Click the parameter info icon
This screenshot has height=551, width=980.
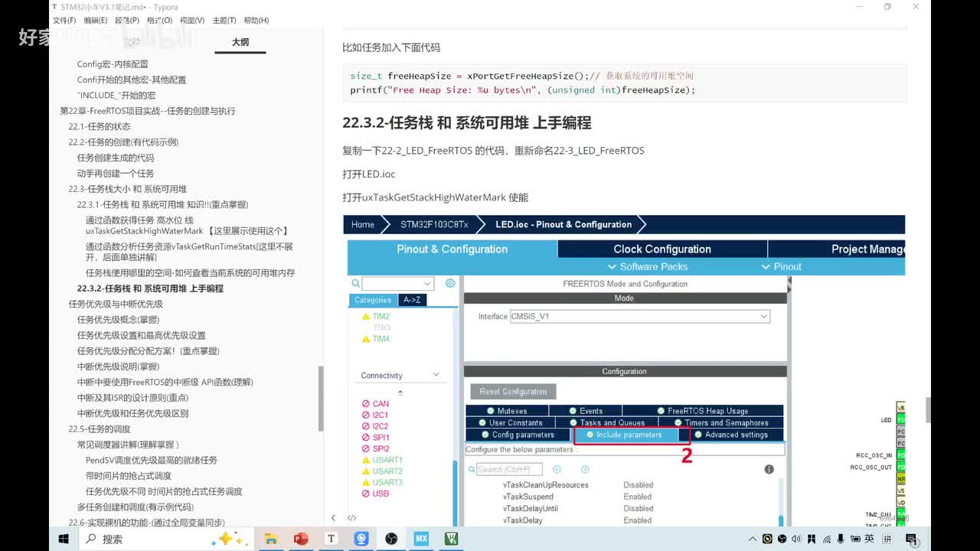pos(769,469)
